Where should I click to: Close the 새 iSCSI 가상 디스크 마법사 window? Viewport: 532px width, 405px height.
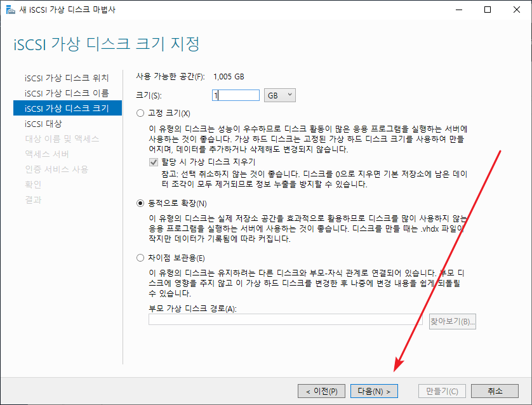pyautogui.click(x=516, y=10)
